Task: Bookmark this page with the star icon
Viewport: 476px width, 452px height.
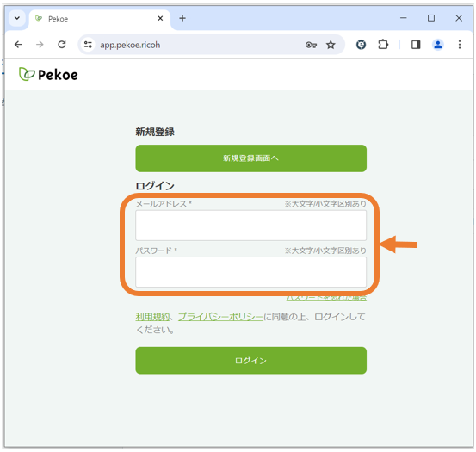Action: [x=331, y=45]
